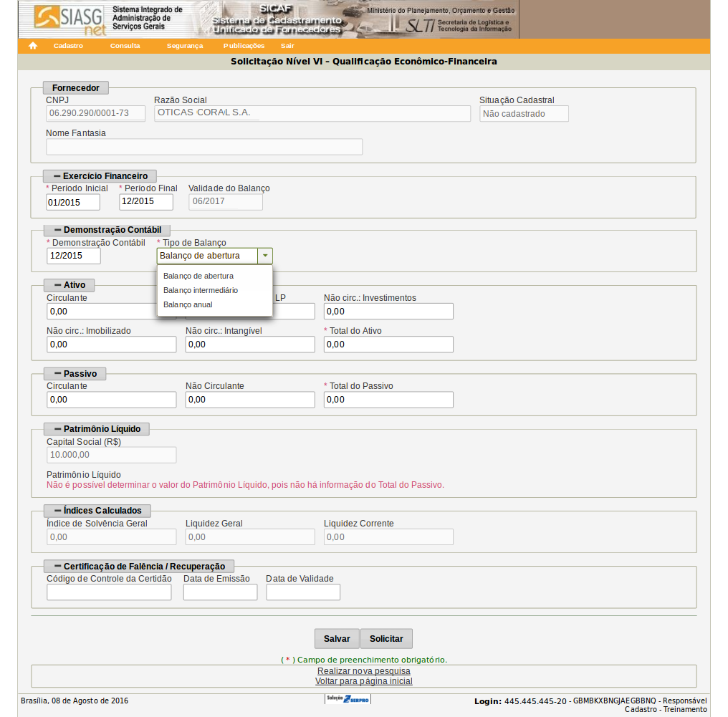Open the Consulta menu
This screenshot has width=728, height=717.
tap(125, 45)
